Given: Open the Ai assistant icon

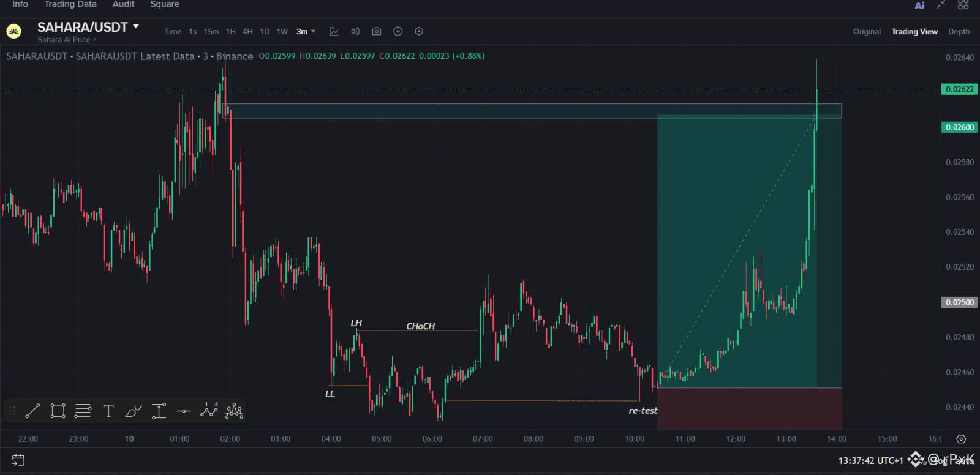Looking at the screenshot, I should [920, 5].
